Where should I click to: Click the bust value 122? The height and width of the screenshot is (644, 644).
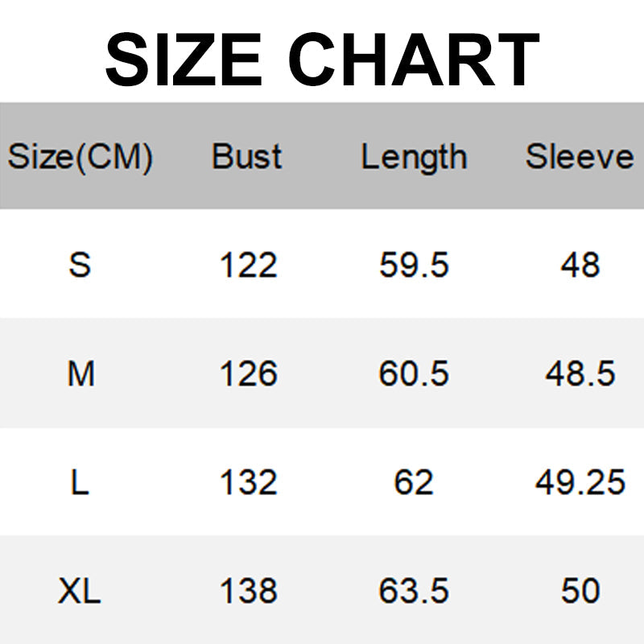pos(248,265)
